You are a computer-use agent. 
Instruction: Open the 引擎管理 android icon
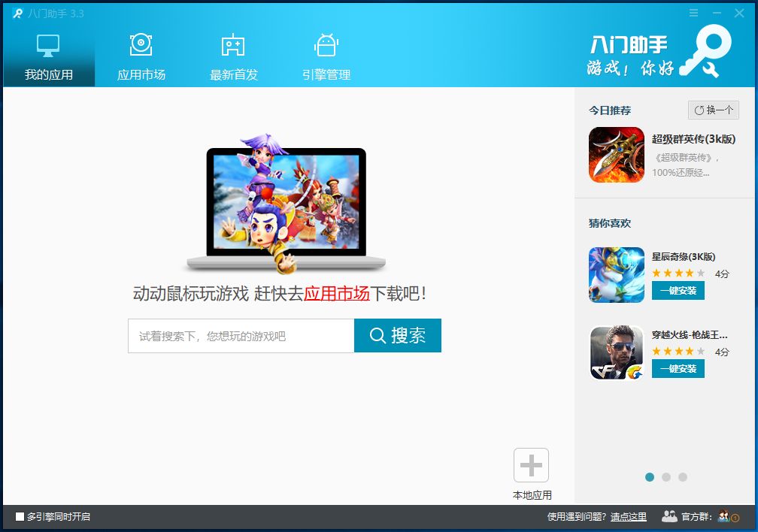(x=326, y=45)
